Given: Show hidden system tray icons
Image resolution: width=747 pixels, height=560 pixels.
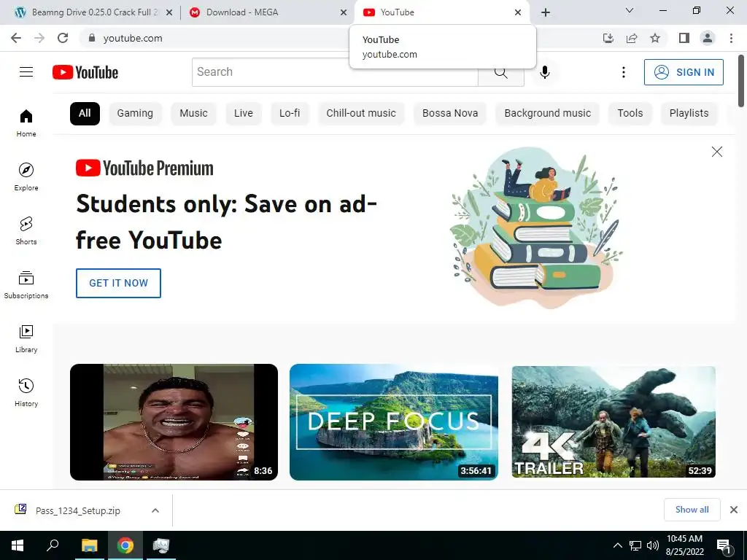Looking at the screenshot, I should tap(617, 545).
